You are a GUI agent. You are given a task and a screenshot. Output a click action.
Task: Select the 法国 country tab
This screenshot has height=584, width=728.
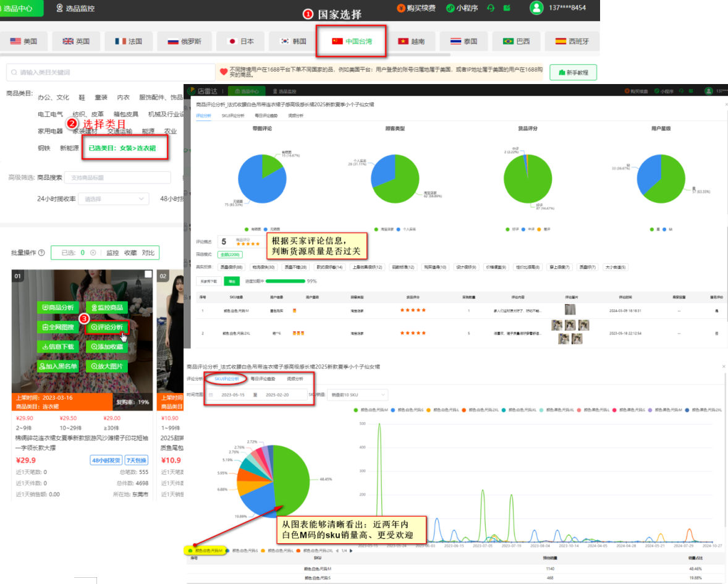coord(129,41)
